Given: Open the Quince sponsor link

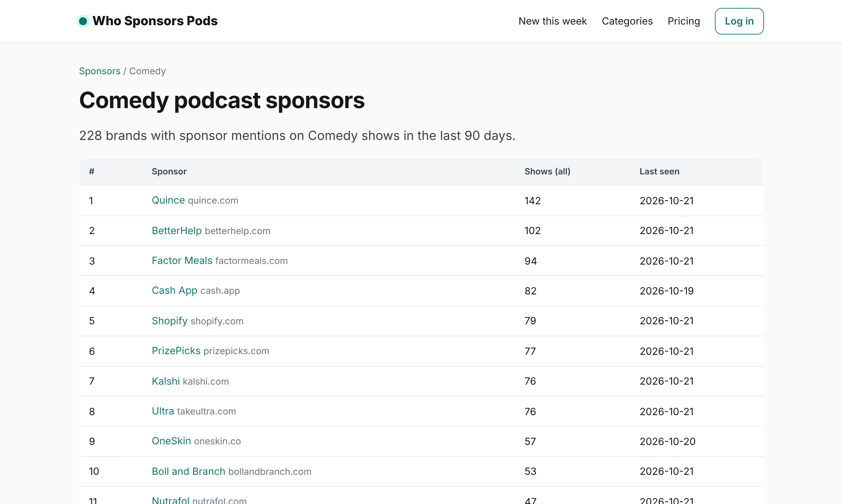Looking at the screenshot, I should [168, 200].
